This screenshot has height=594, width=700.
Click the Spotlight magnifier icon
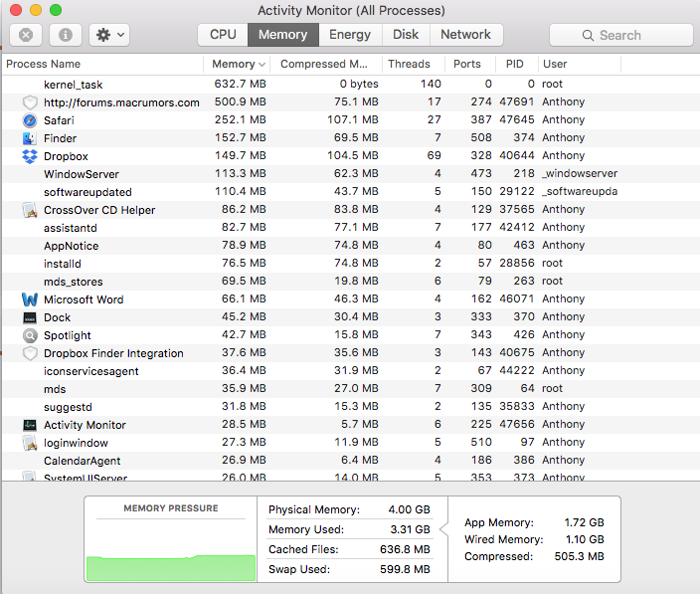(x=30, y=335)
